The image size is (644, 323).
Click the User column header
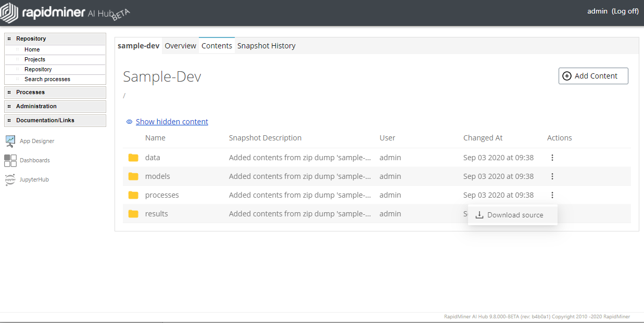[387, 138]
